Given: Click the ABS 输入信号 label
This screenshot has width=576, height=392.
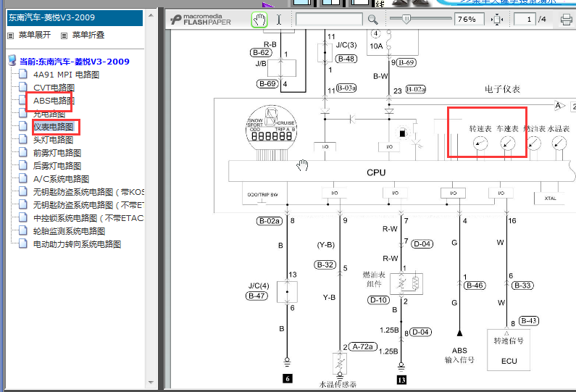Looking at the screenshot, I should [459, 355].
